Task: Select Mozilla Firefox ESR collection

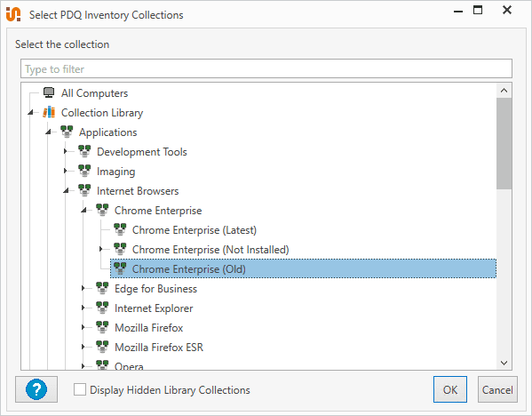Action: coord(159,347)
